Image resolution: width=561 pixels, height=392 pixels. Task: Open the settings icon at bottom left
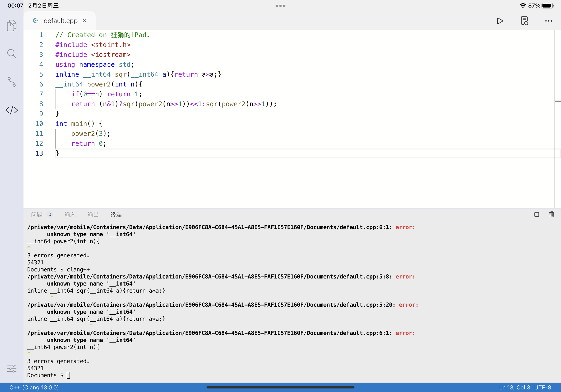11,368
